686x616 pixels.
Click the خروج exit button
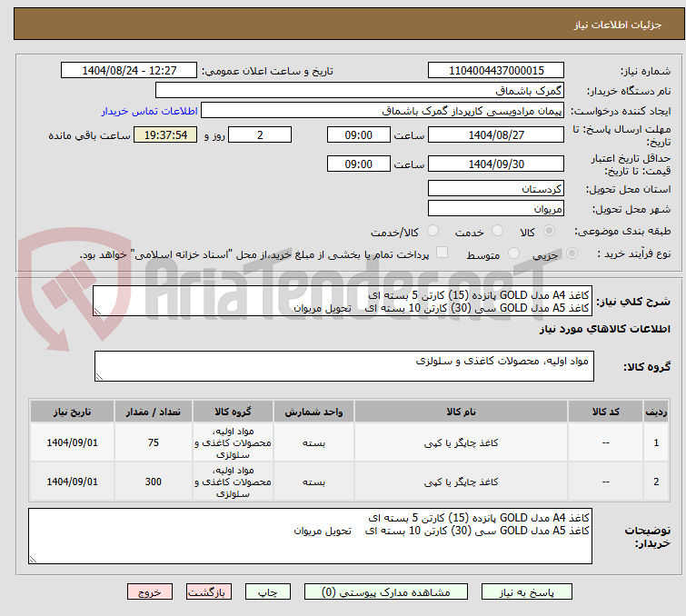150,592
